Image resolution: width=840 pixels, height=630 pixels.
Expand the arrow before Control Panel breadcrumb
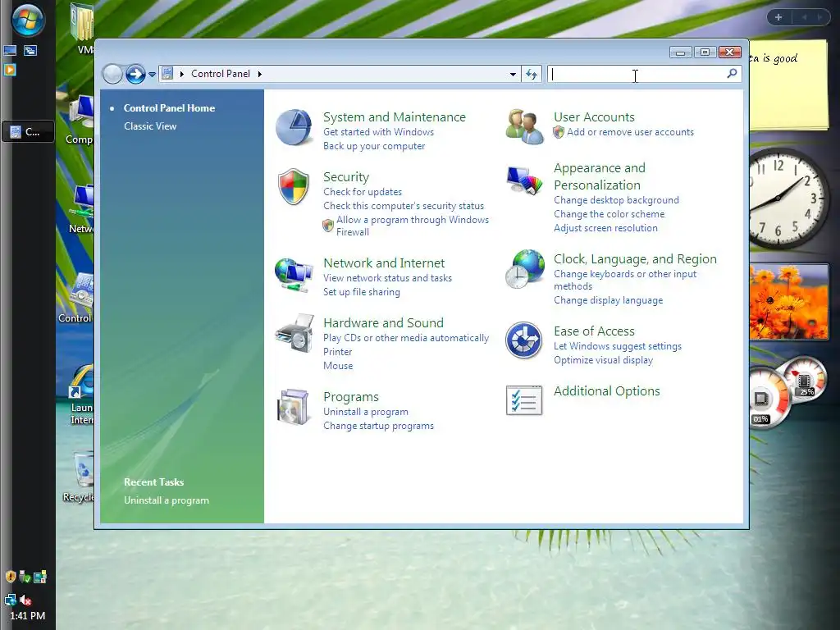[x=182, y=74]
